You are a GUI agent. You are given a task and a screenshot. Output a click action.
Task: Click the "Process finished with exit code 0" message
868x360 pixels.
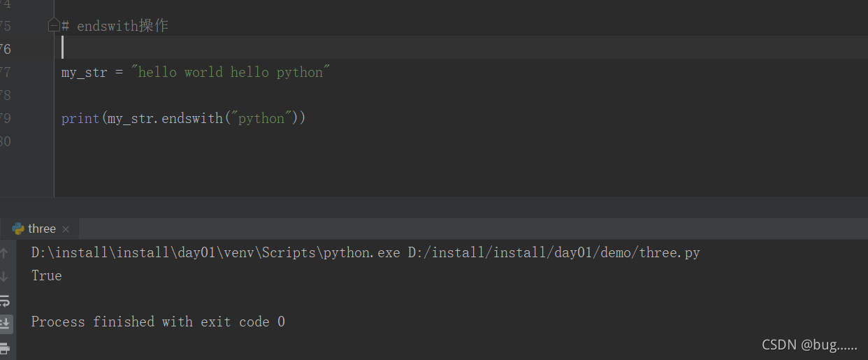(158, 322)
